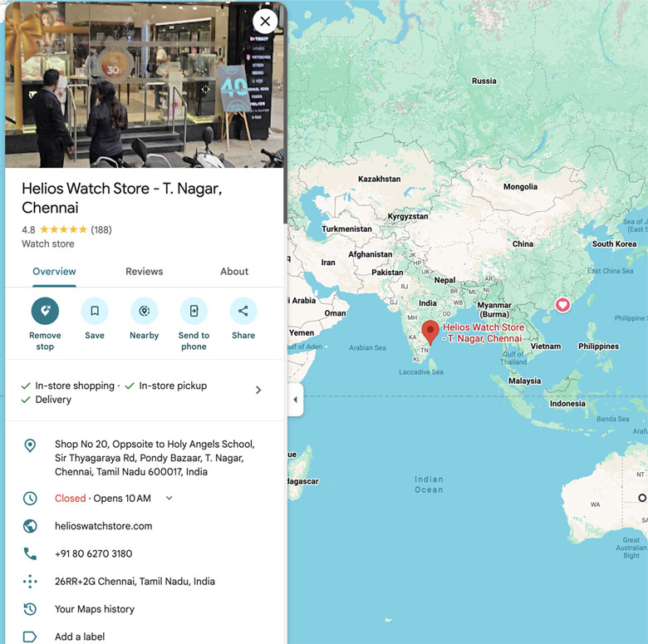Click the globe website icon
The image size is (648, 644).
tap(30, 526)
